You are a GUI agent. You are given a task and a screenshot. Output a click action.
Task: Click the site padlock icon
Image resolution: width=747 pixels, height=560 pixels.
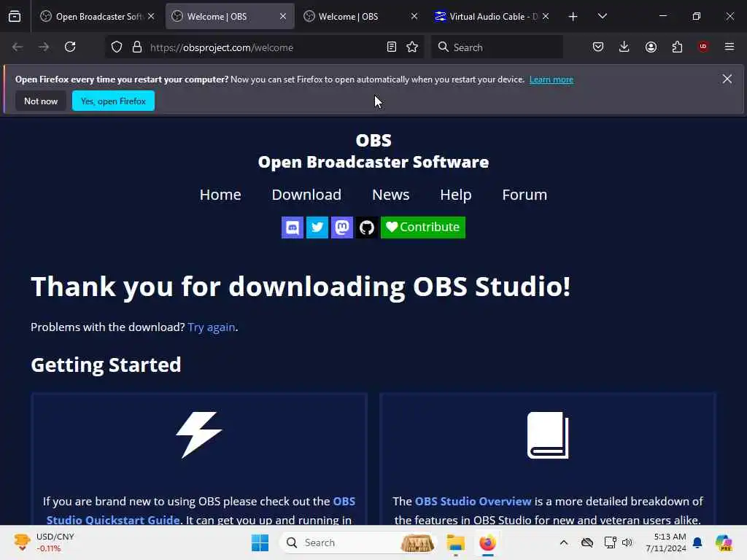point(137,47)
